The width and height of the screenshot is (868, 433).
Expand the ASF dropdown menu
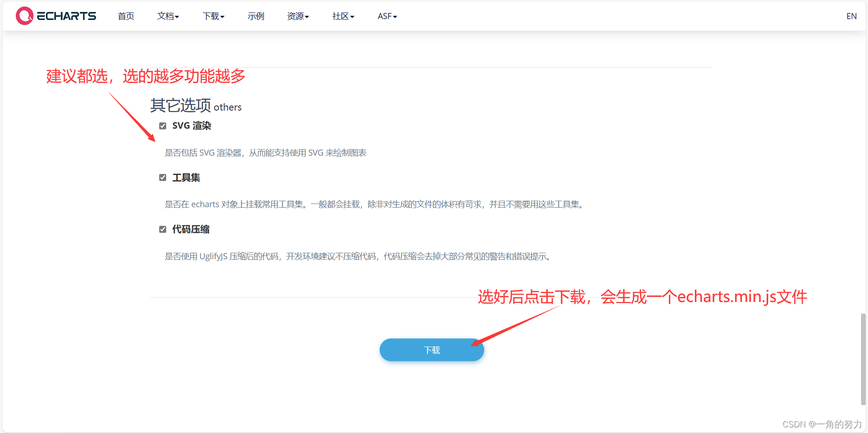(388, 16)
